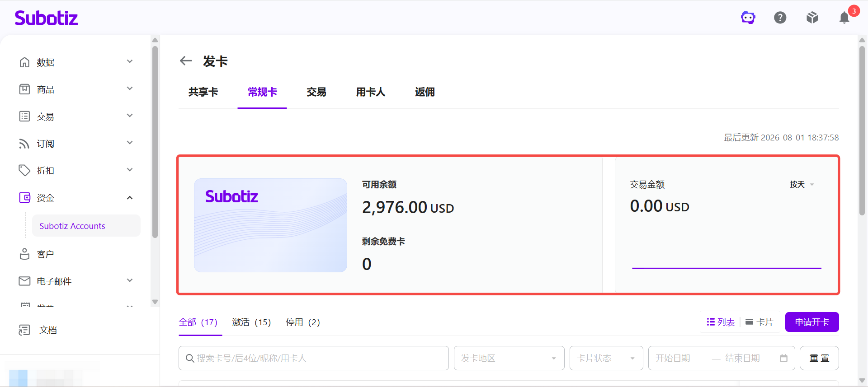Switch to 列表 view
This screenshot has width=868, height=387.
[721, 322]
